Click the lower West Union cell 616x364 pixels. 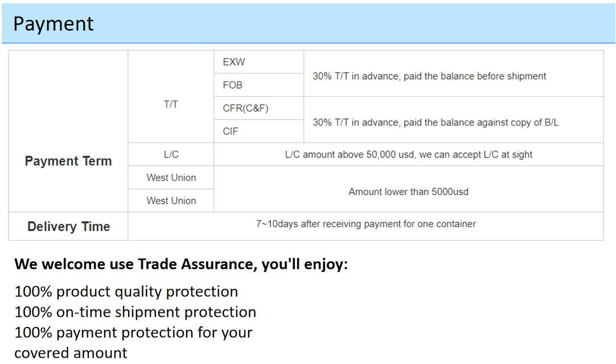point(171,201)
